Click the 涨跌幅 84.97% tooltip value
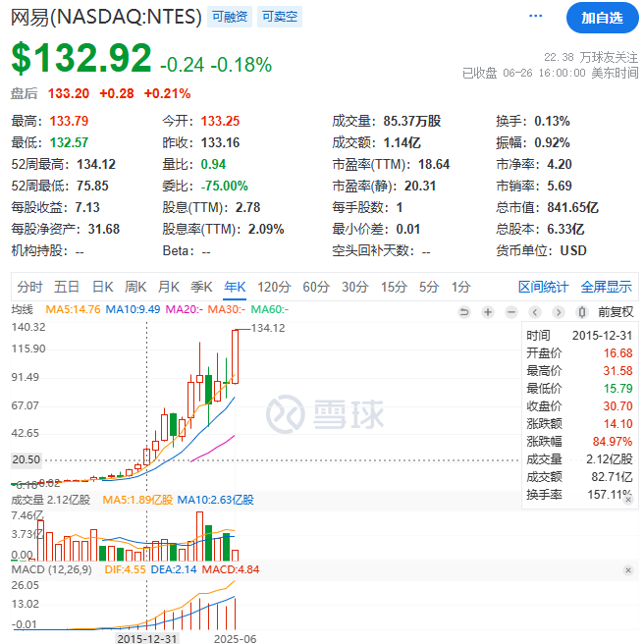 [613, 442]
